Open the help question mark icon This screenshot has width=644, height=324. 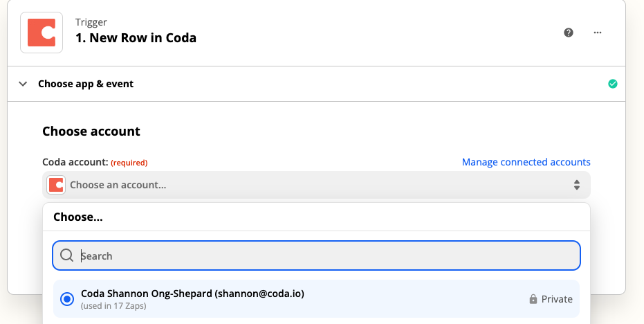click(569, 33)
